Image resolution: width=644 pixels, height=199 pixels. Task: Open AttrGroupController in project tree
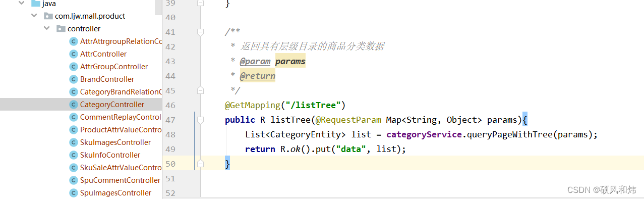coord(114,66)
